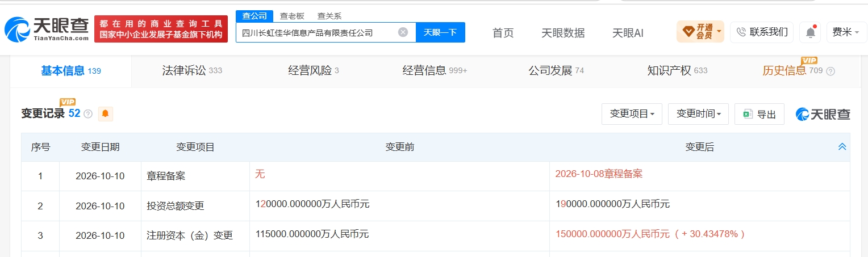
Task: Click the 150000.000000万人民币元 (+30.43478%) value
Action: tap(650, 233)
